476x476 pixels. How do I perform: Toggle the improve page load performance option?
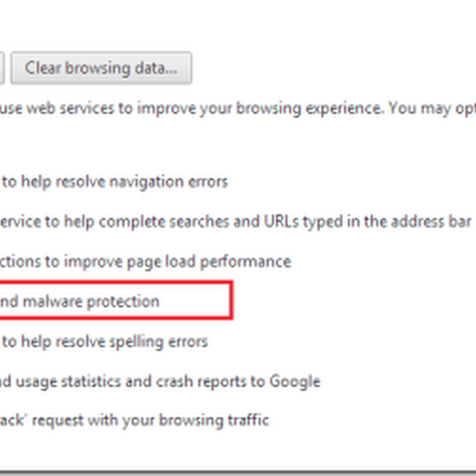pos(145,262)
